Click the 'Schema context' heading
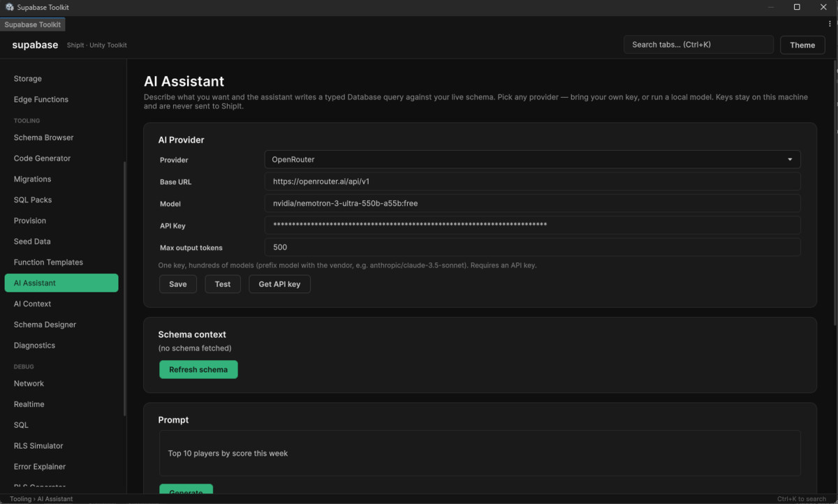 tap(192, 334)
